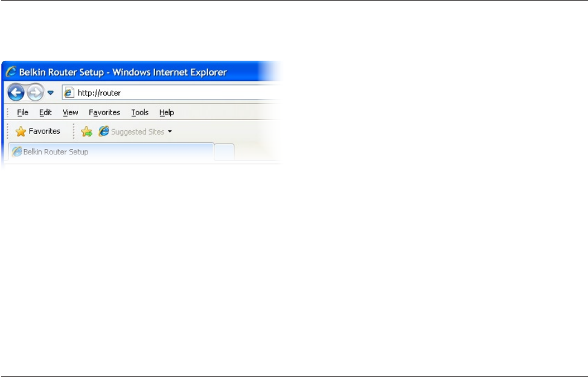
Task: Click Internet Explorer logo in title bar
Action: tap(11, 72)
